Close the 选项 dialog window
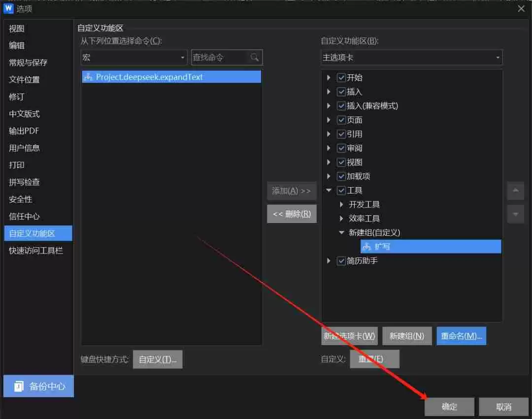 [x=521, y=8]
